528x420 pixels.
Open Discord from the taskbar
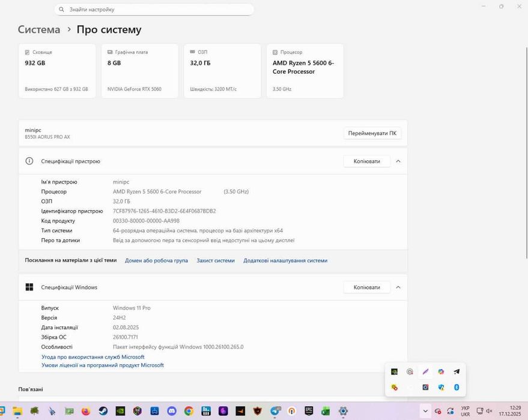tap(172, 411)
